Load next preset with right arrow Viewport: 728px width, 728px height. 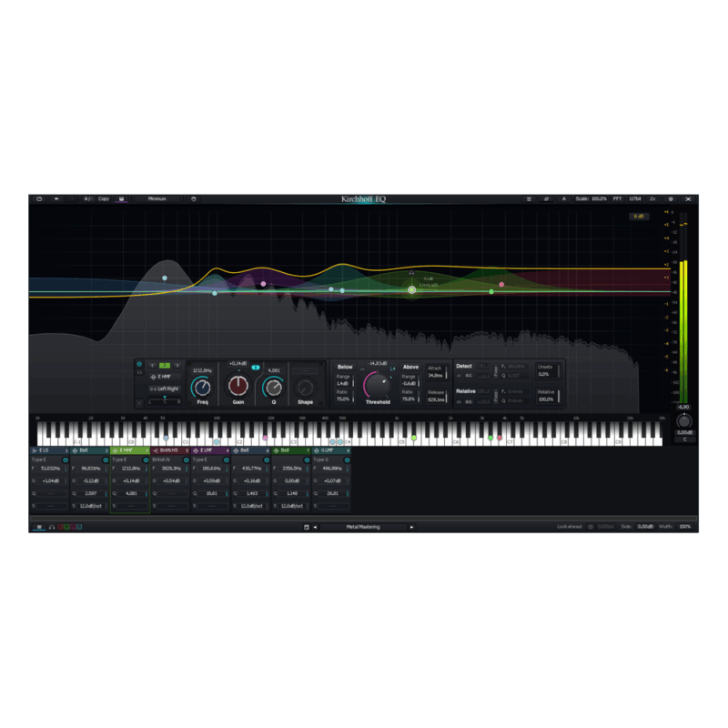coord(411,527)
